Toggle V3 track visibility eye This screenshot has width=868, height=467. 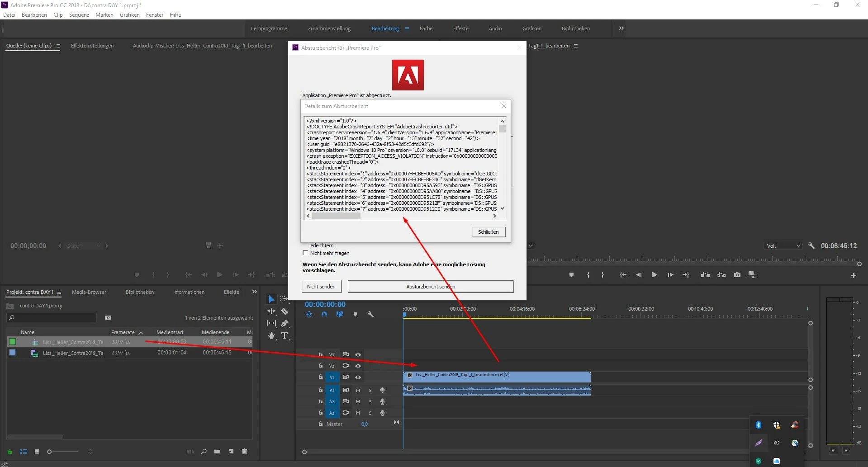coord(358,354)
